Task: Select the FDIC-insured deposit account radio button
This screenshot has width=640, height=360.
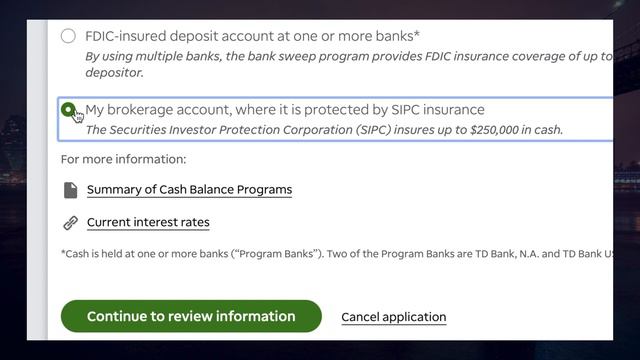Action: pos(68,36)
